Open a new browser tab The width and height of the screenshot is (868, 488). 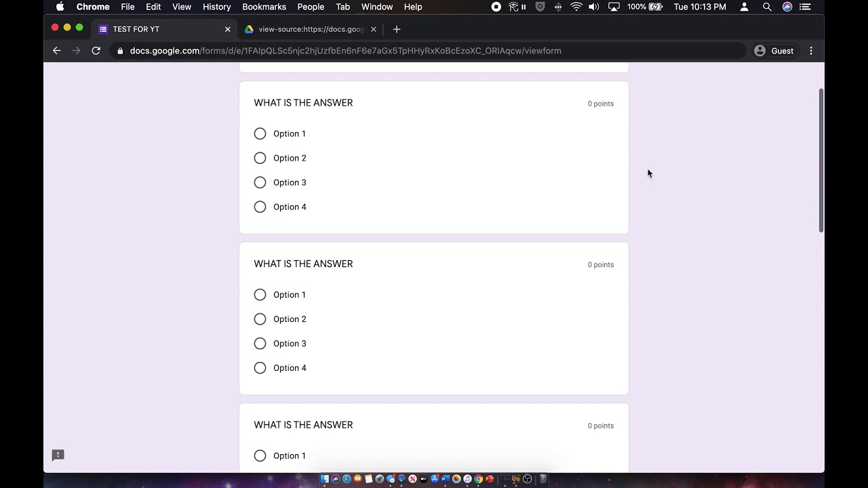click(397, 29)
